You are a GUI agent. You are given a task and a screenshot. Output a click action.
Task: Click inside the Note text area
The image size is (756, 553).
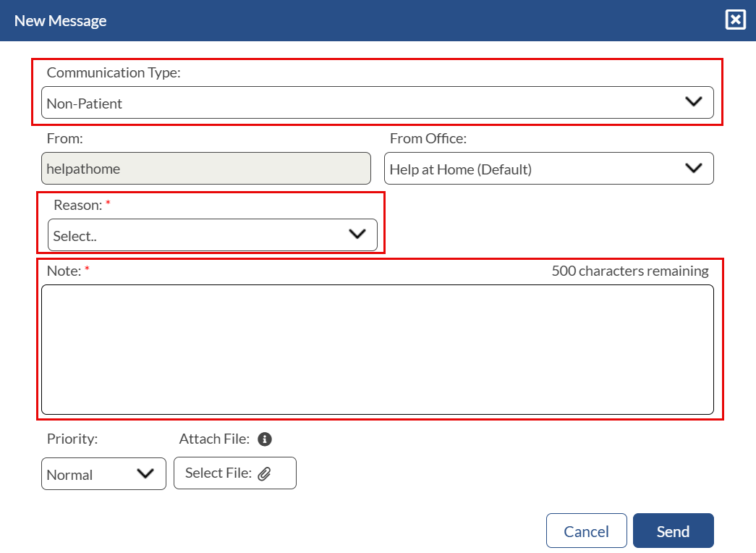[x=376, y=347]
